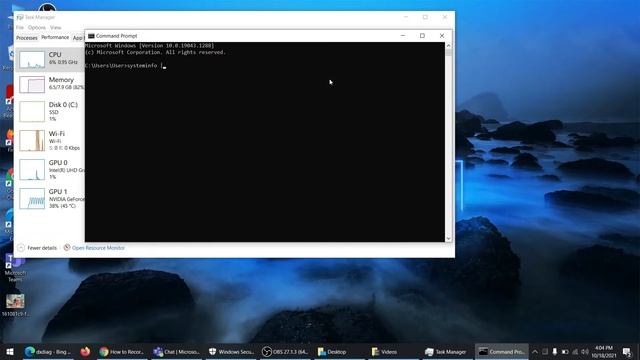Switch to the Processes tab

27,38
